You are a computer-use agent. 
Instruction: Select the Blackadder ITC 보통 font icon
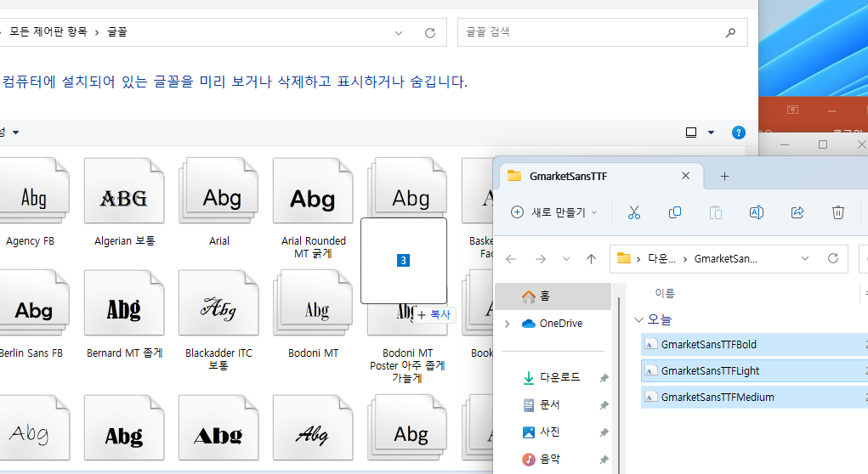click(218, 302)
